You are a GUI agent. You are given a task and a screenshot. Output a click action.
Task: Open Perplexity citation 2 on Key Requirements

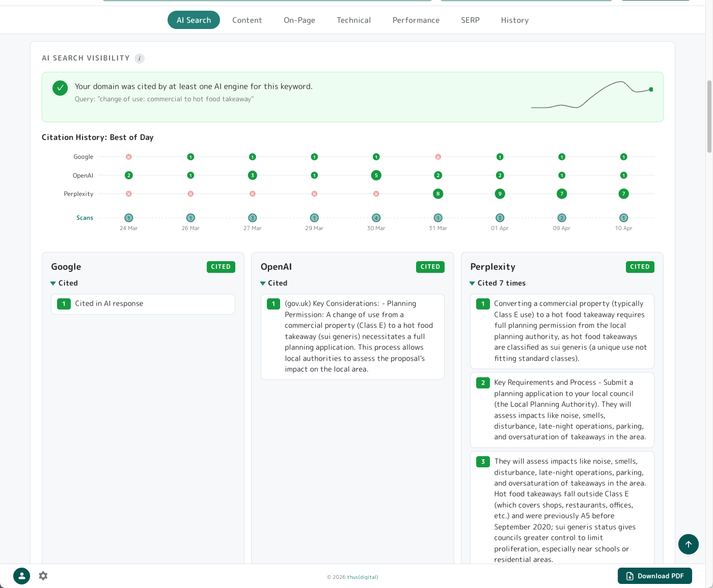tap(562, 410)
